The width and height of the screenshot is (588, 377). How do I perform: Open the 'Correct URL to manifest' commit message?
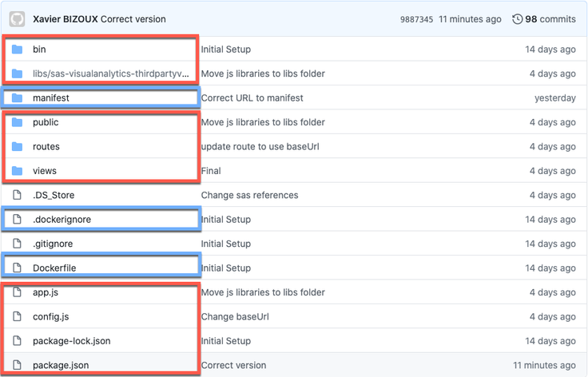[252, 98]
